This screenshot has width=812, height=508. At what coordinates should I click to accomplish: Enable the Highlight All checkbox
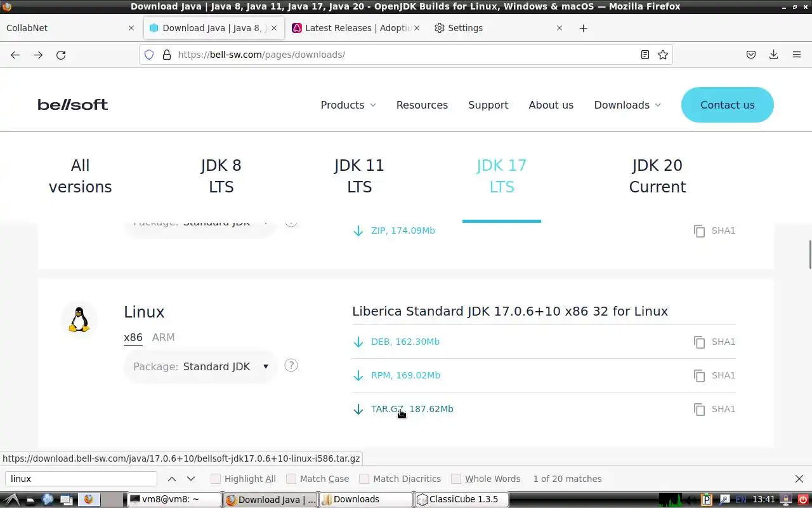(x=216, y=479)
